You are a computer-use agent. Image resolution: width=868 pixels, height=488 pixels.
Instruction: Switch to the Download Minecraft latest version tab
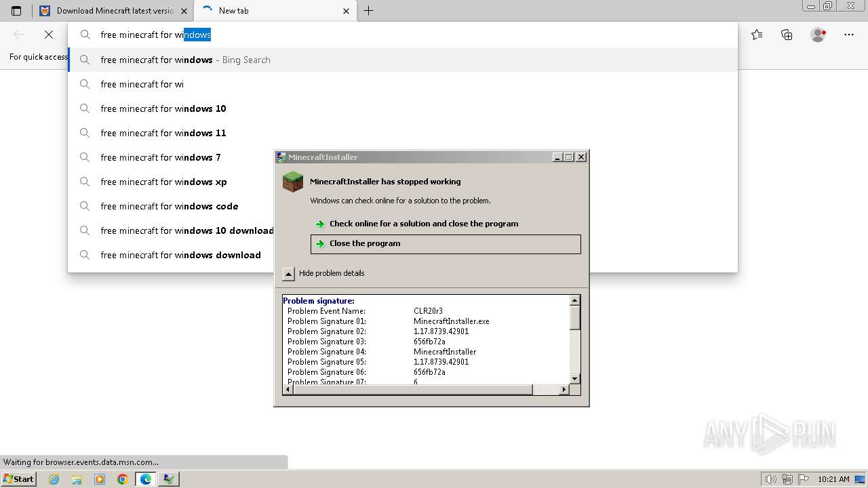pos(113,11)
